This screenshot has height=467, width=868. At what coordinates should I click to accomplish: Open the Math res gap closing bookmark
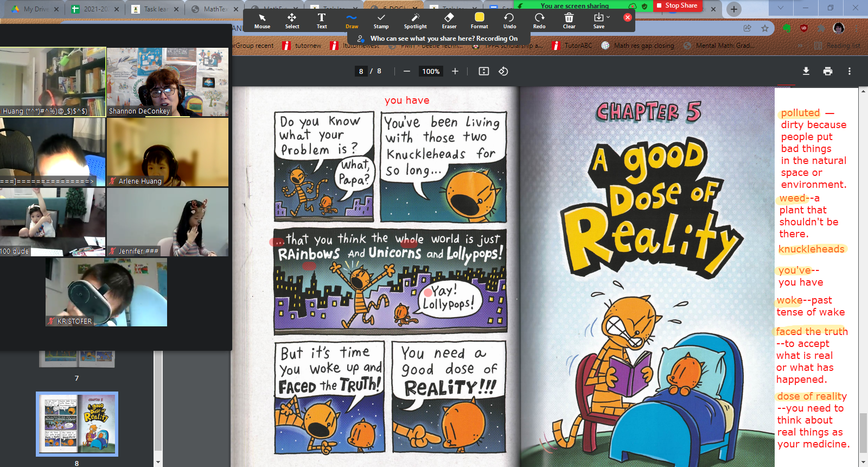(x=638, y=46)
